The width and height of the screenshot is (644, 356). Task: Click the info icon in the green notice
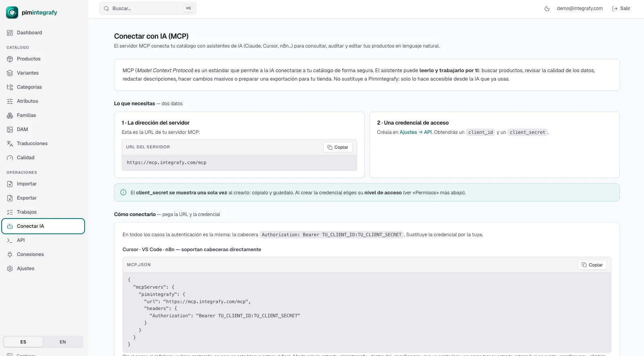[x=123, y=192]
